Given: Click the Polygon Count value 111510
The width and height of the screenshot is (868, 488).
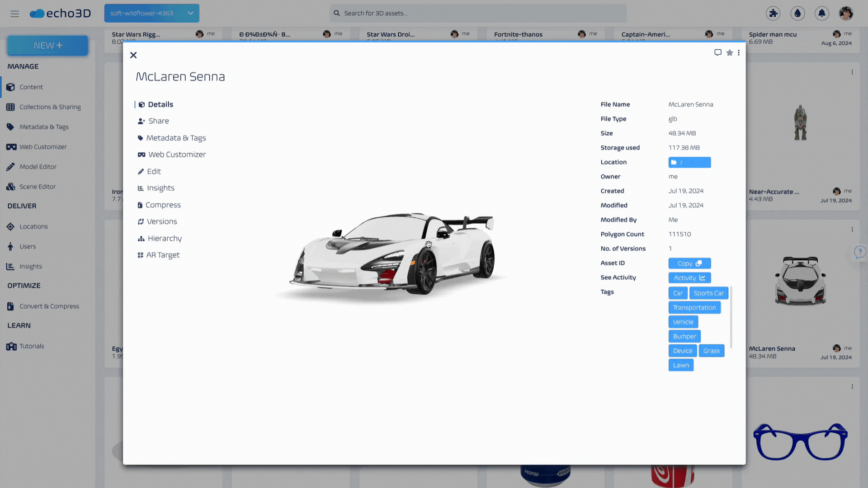Looking at the screenshot, I should pyautogui.click(x=679, y=234).
